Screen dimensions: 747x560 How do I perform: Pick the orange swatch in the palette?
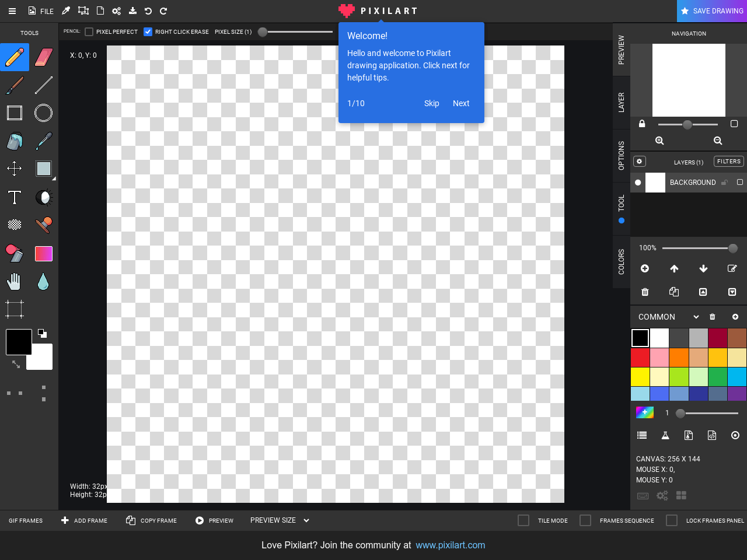point(679,357)
